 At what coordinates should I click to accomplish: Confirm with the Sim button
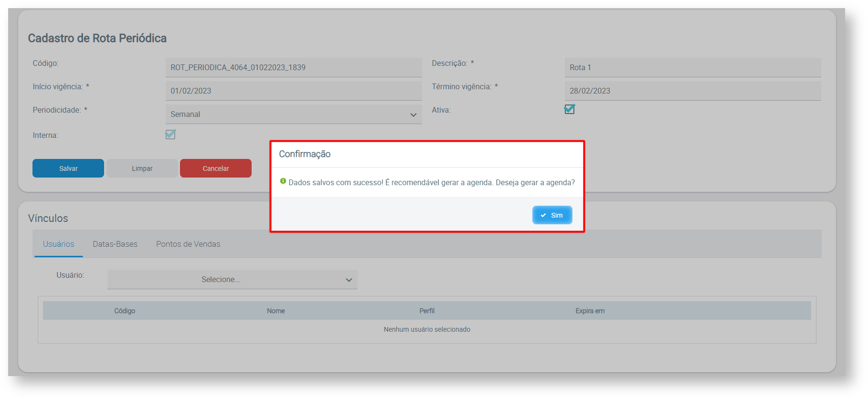(552, 215)
